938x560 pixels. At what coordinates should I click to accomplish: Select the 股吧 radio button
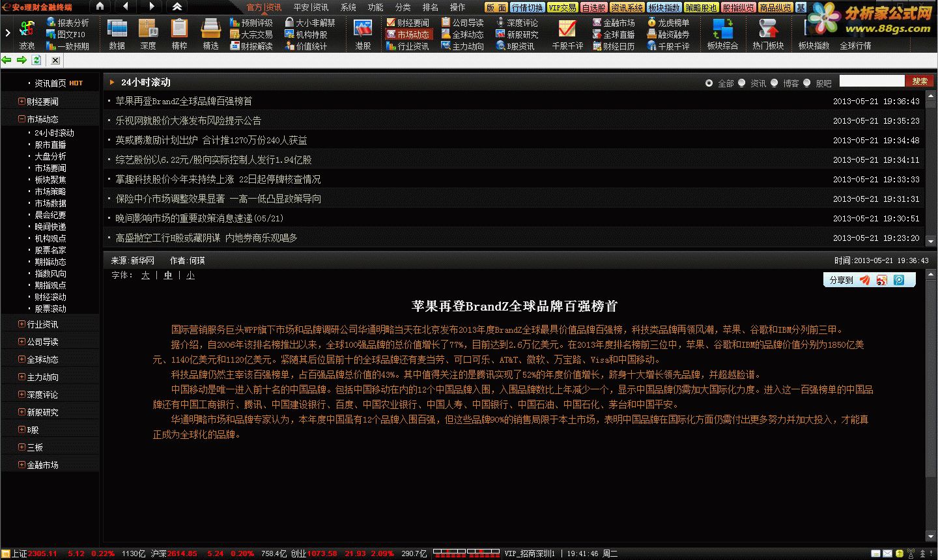coord(807,83)
